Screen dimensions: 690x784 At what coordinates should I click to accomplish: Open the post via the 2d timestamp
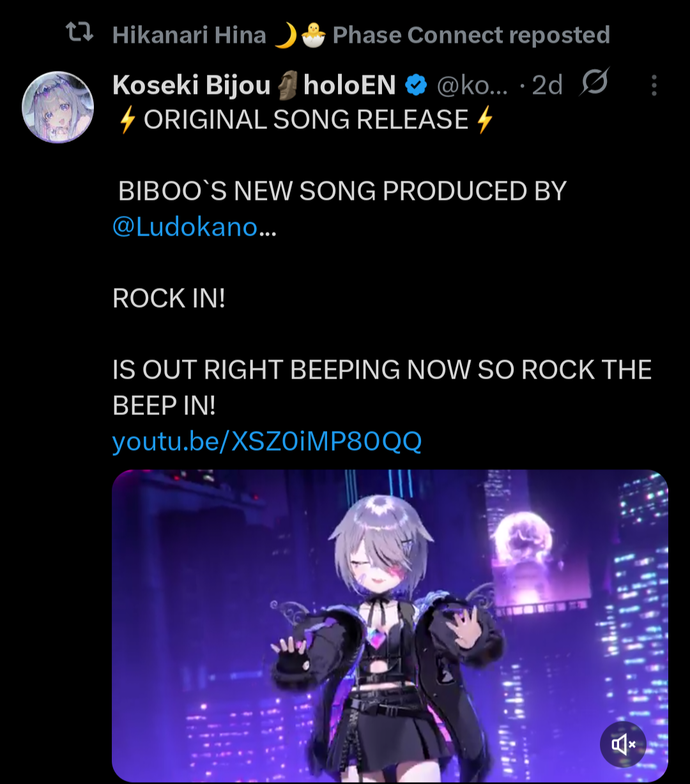[548, 85]
